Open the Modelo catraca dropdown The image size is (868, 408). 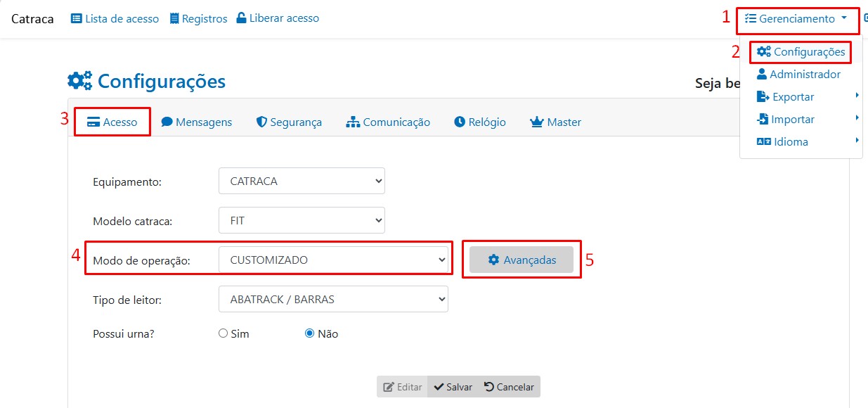tap(302, 220)
